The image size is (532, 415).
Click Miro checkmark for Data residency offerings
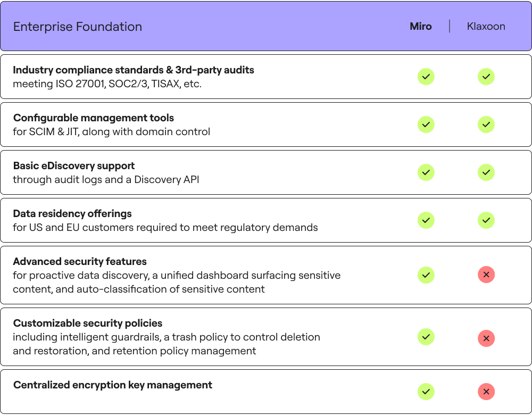point(426,220)
